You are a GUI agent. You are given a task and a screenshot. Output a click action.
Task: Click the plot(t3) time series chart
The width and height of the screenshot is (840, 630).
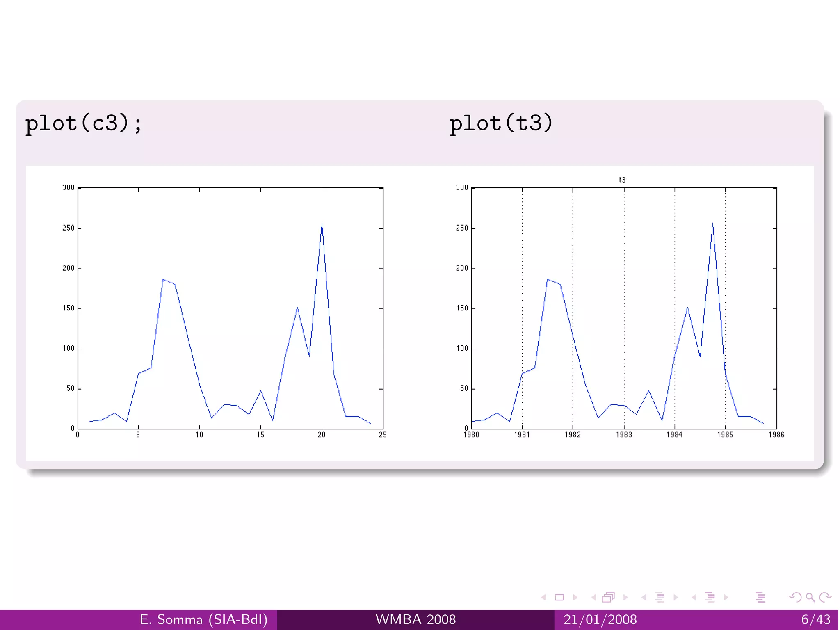(x=623, y=308)
